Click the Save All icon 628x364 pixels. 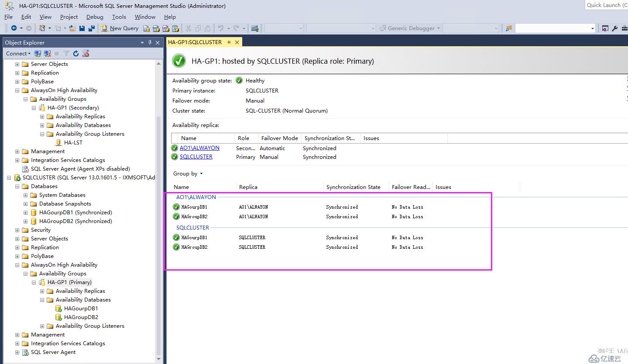click(x=92, y=28)
